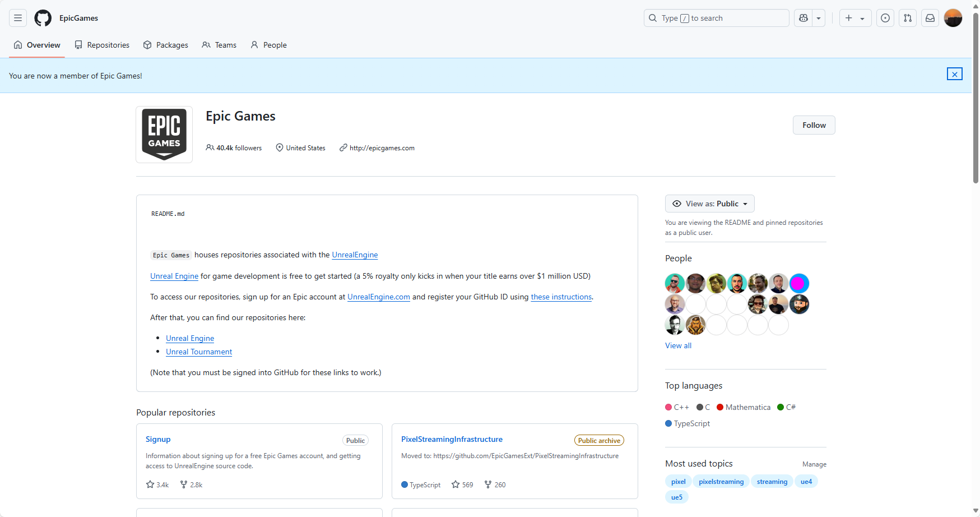The width and height of the screenshot is (980, 517).
Task: Open the pixel topic tag
Action: 678,481
